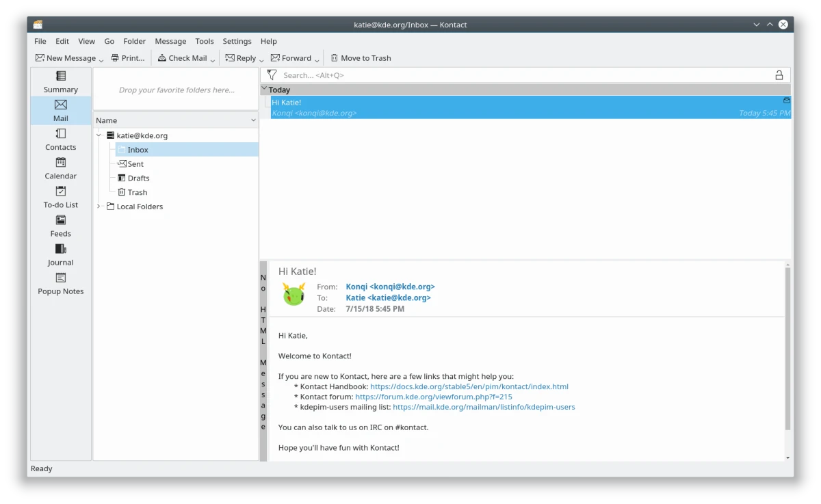Toggle the quick search lock icon
This screenshot has height=504, width=821.
[x=779, y=75]
